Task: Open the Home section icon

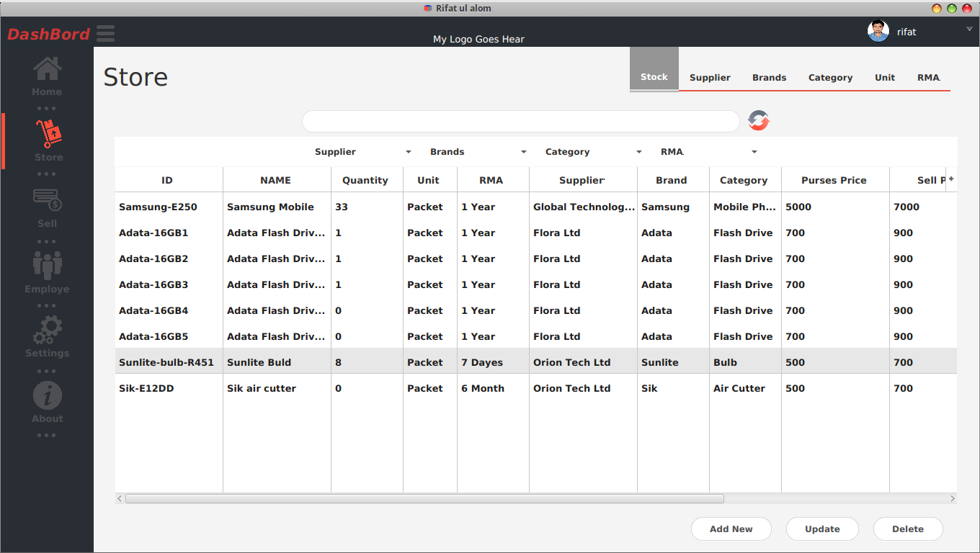Action: (x=48, y=68)
